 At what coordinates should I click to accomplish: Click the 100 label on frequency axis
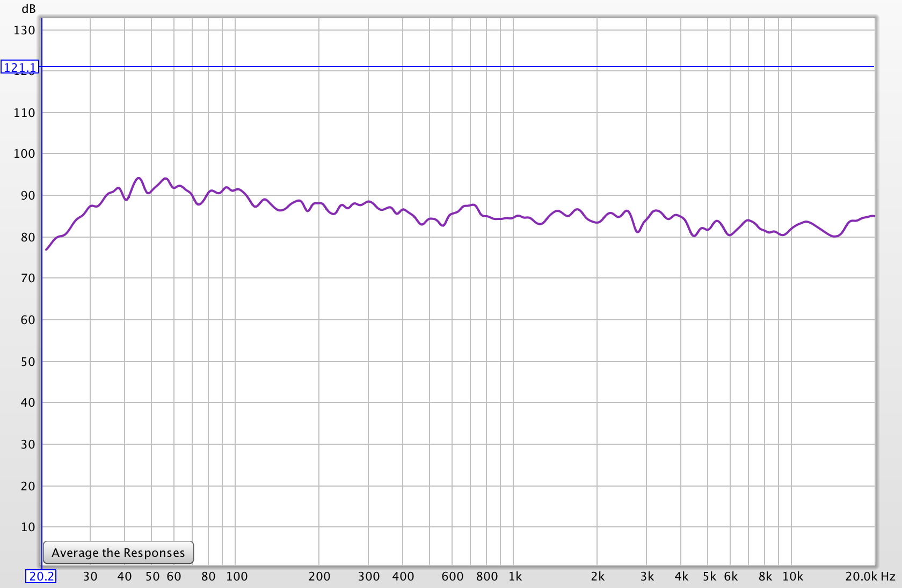(x=237, y=576)
